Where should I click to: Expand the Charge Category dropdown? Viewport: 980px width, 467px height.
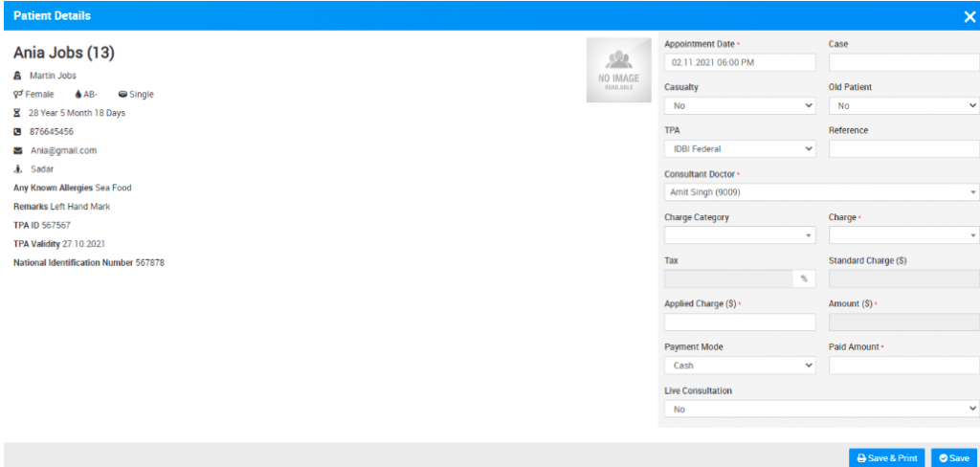coord(740,235)
